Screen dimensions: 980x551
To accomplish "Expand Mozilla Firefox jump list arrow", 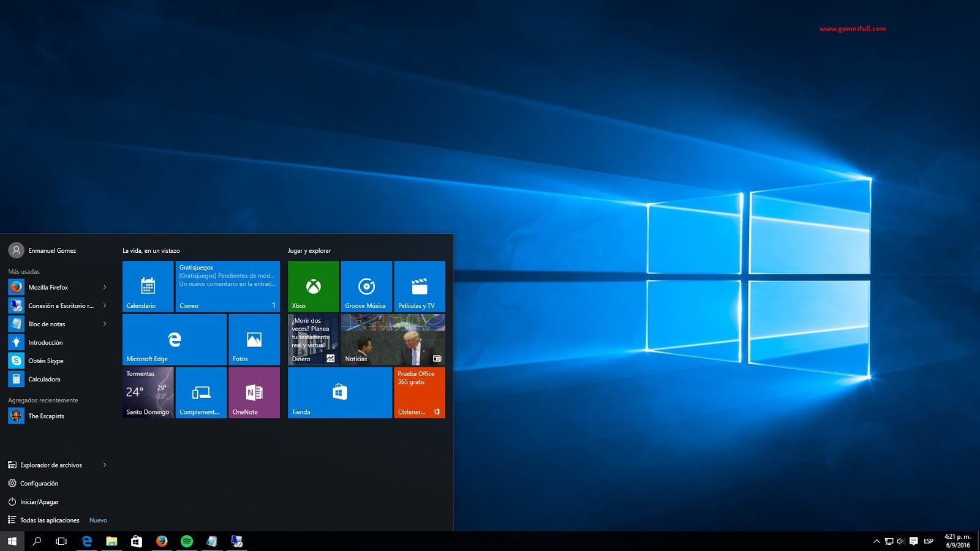I will pos(105,287).
